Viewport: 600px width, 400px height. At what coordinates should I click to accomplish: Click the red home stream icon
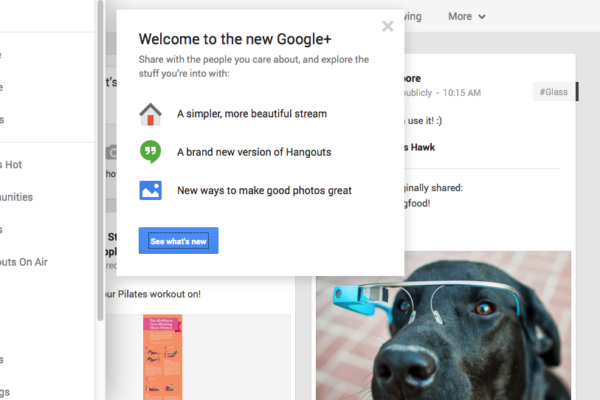coord(150,114)
